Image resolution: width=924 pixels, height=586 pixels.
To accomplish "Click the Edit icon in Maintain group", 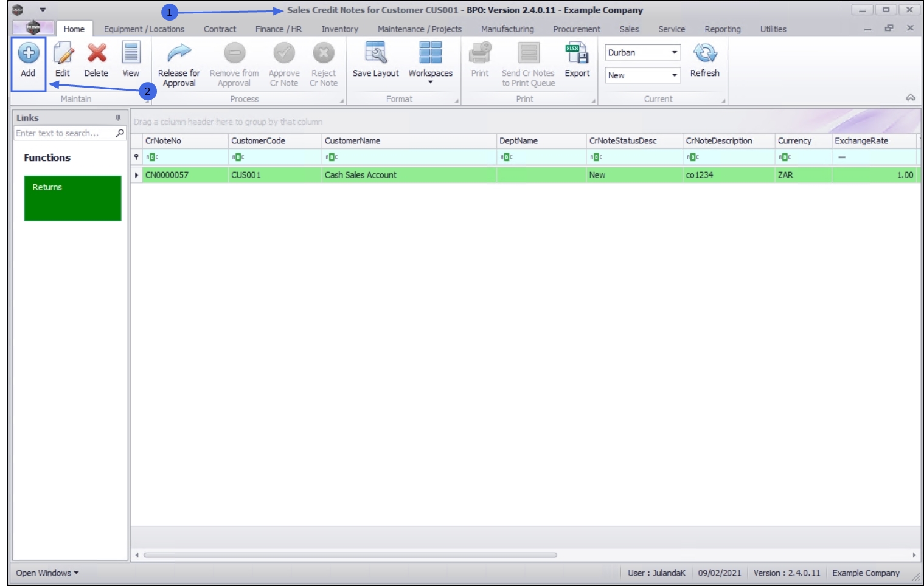I will coord(63,53).
